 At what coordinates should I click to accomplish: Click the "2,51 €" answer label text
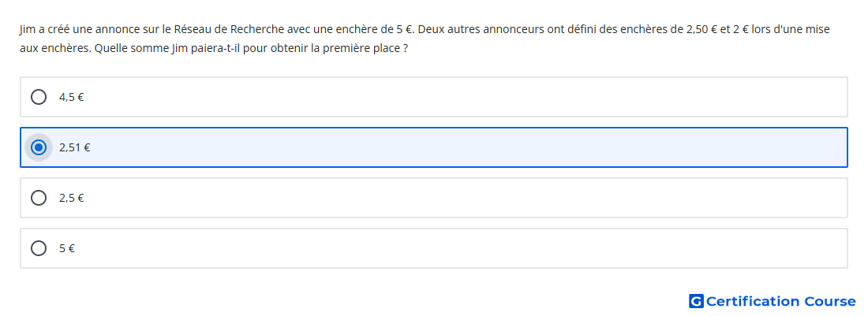click(x=75, y=147)
